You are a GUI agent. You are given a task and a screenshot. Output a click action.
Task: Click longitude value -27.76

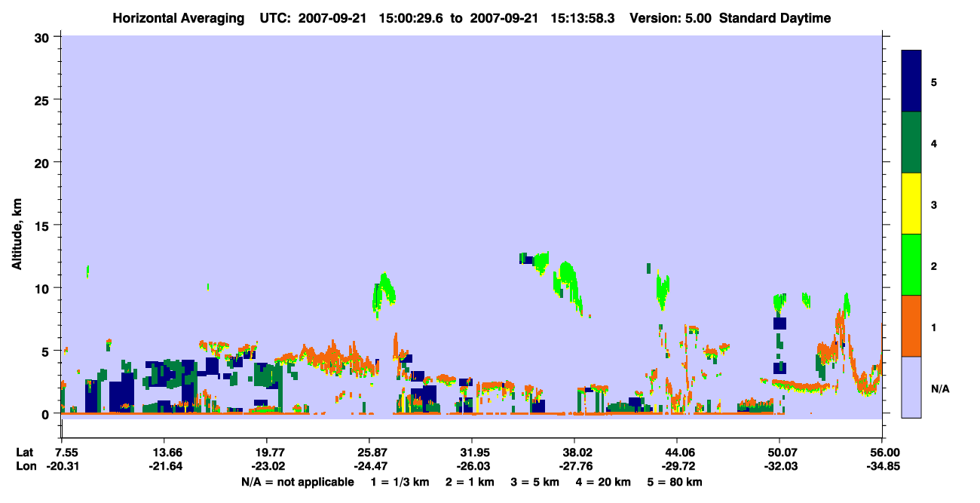click(x=574, y=466)
